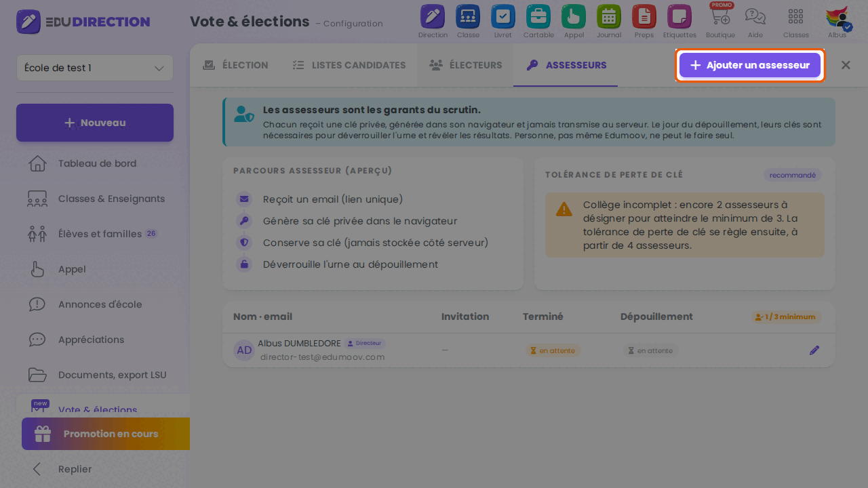Open Classes & Enseignants in sidebar
Screen dimensions: 868x488
click(x=95, y=199)
